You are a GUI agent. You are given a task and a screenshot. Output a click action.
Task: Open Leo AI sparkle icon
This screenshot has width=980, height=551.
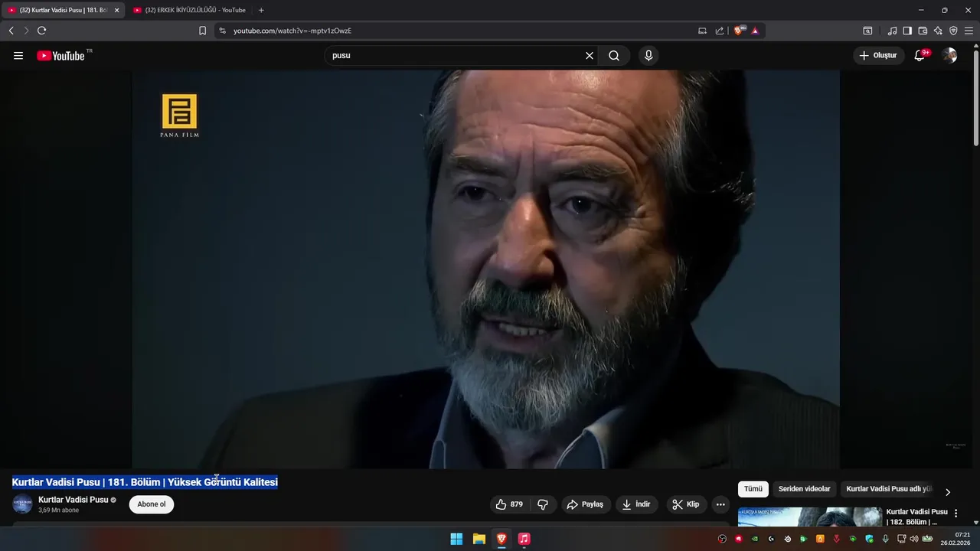[938, 31]
